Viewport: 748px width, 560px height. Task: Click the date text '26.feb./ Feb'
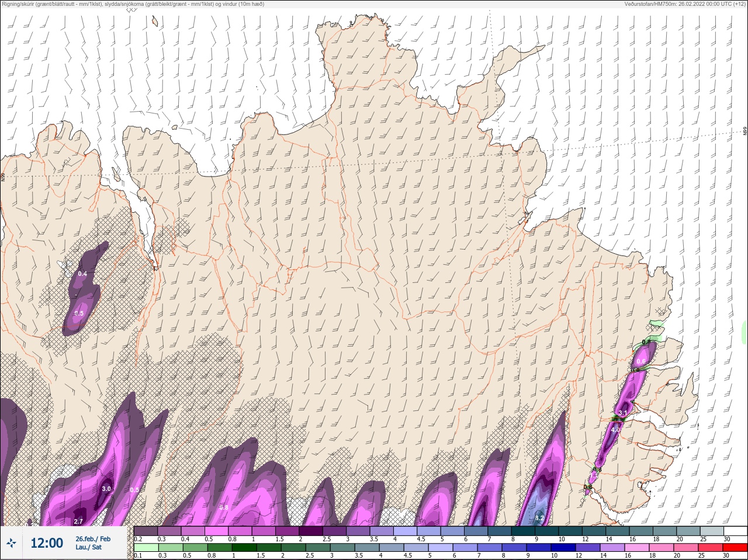(93, 538)
